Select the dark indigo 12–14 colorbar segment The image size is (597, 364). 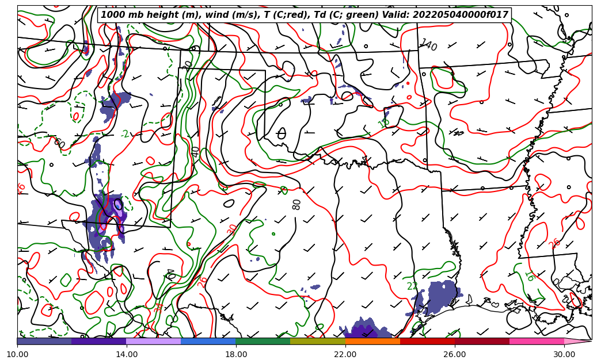(99, 341)
